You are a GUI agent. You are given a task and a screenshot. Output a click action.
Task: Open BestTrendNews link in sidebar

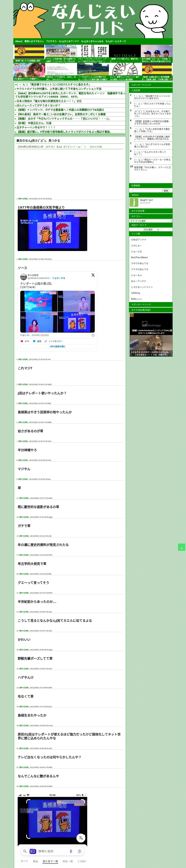(139, 258)
